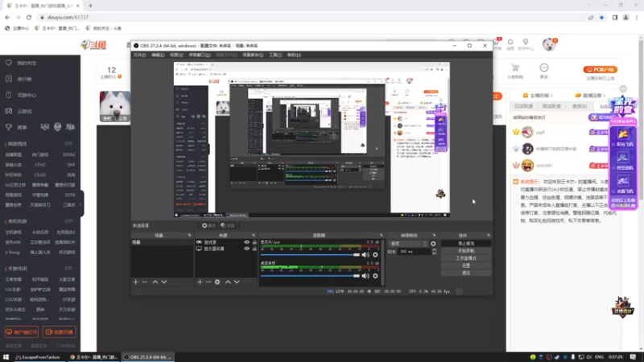Screen dimensions: 644x362
Task: Pop out the Sources dock panel
Action: (254, 236)
